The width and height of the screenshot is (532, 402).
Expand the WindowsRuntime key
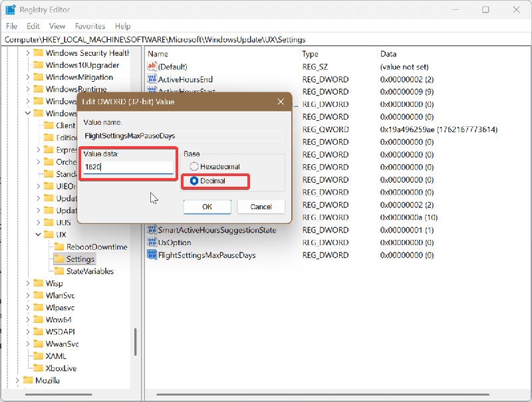tap(28, 89)
